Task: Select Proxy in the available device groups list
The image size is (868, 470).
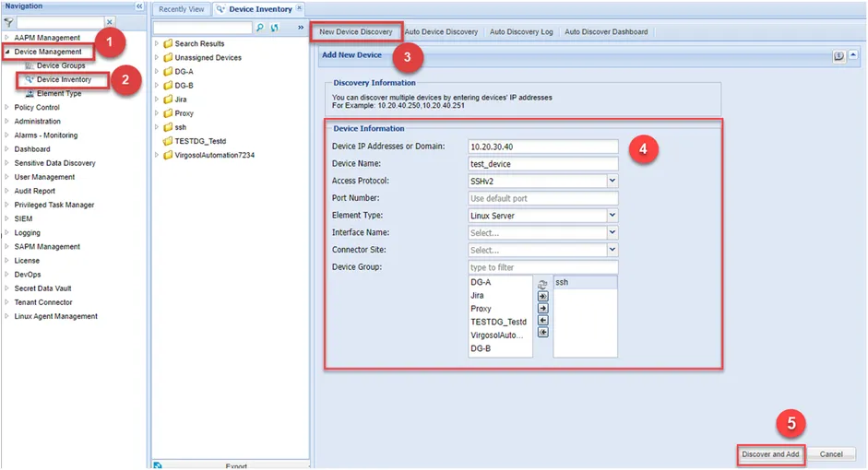Action: (x=500, y=309)
